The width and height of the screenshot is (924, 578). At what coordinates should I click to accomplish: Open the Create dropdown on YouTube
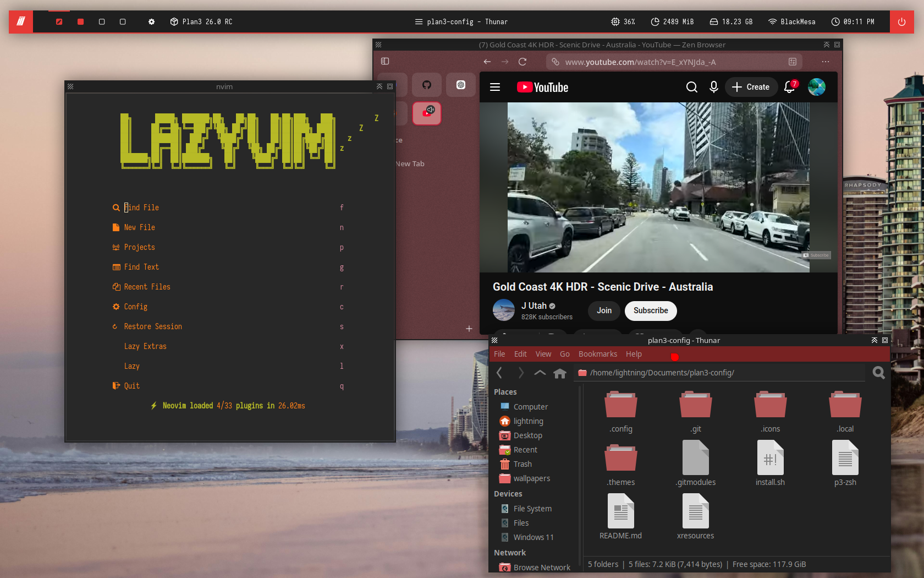(751, 87)
